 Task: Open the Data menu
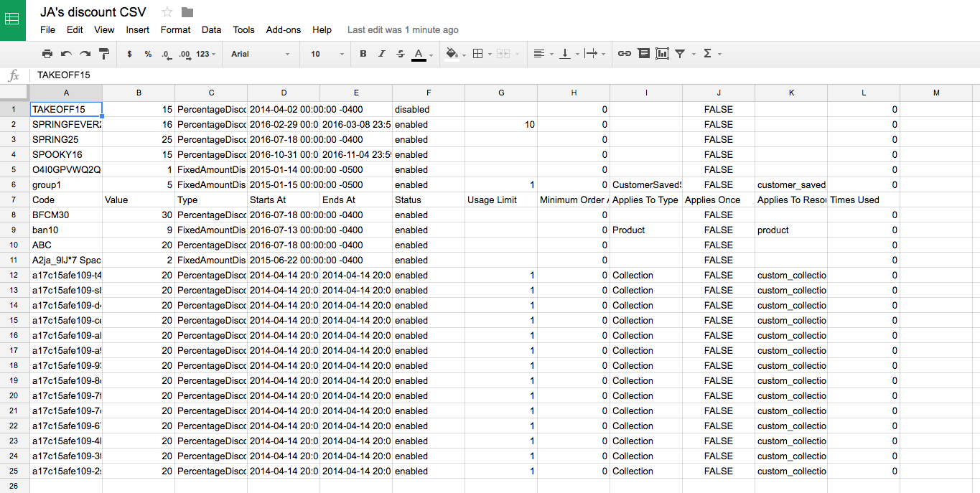(x=211, y=29)
